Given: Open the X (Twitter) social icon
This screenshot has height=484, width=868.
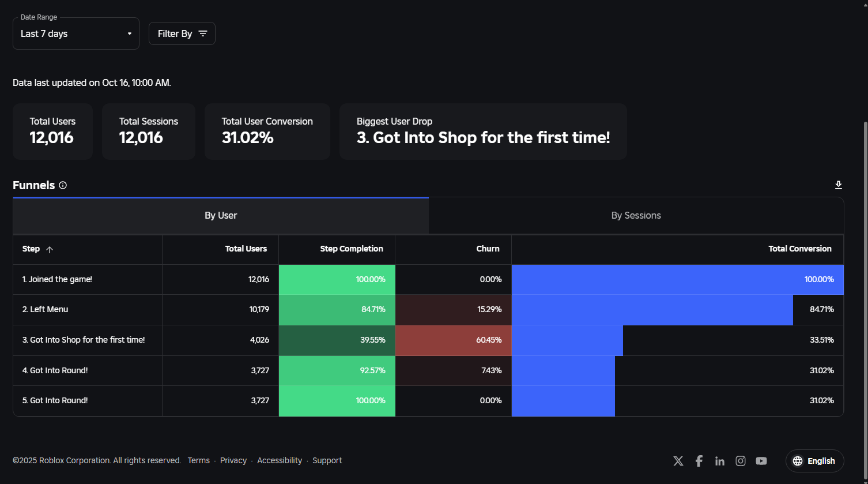Looking at the screenshot, I should point(678,461).
